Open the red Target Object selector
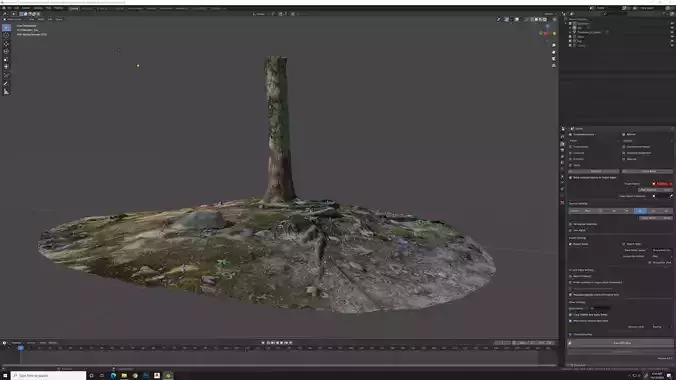The image size is (676, 380). [x=662, y=184]
